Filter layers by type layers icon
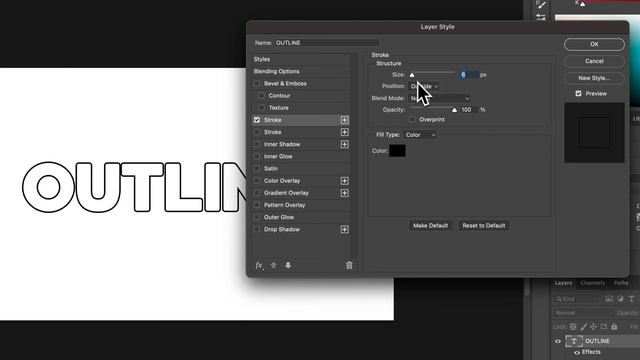The width and height of the screenshot is (640, 360). [x=631, y=299]
